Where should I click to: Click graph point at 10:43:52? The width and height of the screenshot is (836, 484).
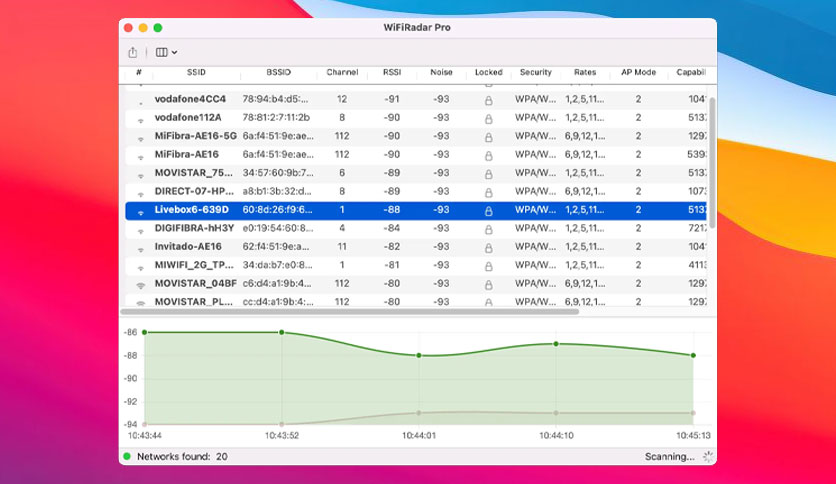tap(282, 333)
